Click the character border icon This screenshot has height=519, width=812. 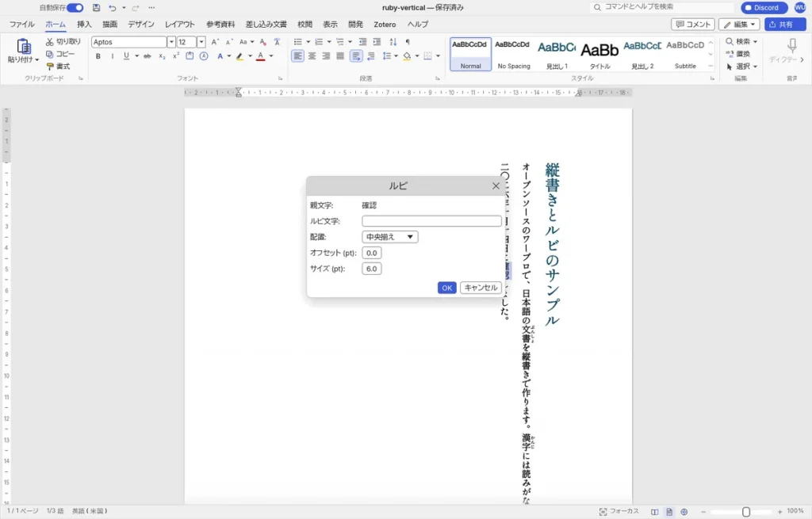[190, 56]
